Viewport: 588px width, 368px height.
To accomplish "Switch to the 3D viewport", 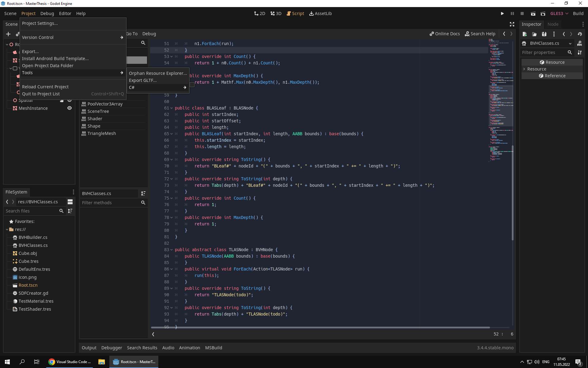I will pos(276,13).
